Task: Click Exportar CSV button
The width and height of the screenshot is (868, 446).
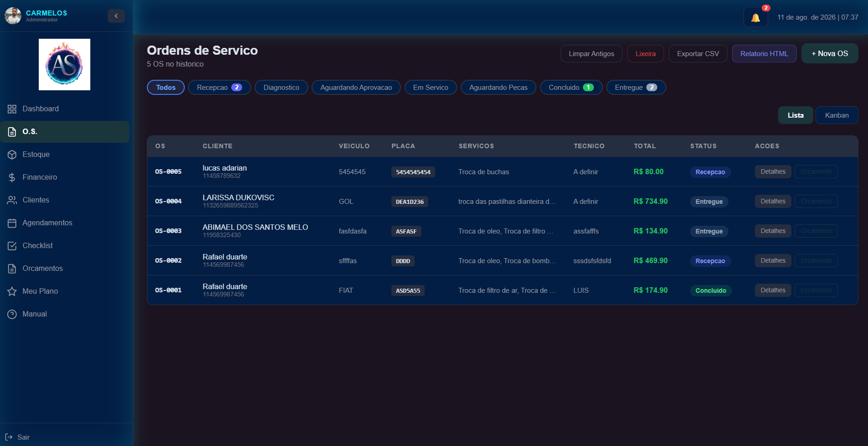Action: tap(698, 54)
